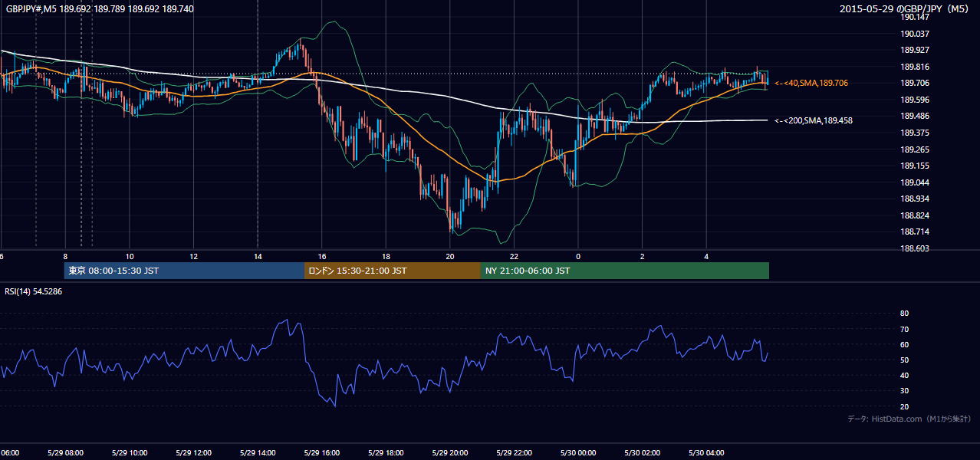Screen dimensions: 980x460
Task: Click hour tick 16 under price chart
Action: [322, 257]
